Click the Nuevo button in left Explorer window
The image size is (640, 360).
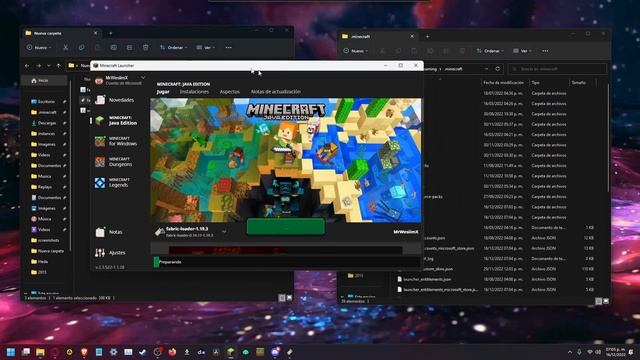(x=39, y=48)
